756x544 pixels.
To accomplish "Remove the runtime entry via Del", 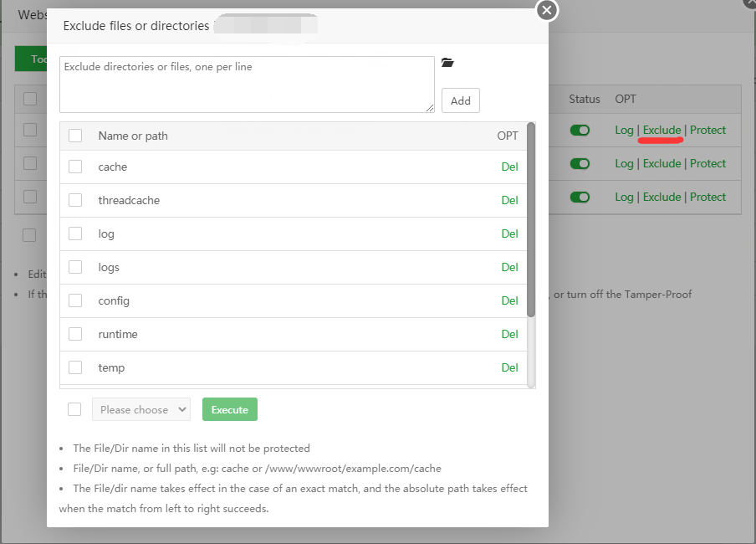I will 509,334.
